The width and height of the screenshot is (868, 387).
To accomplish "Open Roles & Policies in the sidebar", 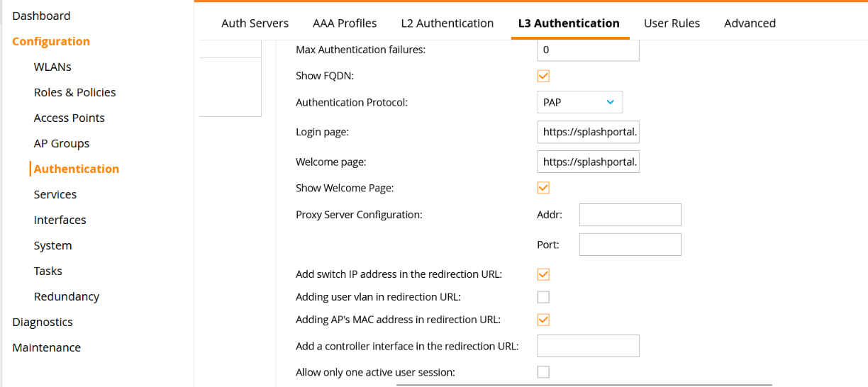I will (x=74, y=92).
